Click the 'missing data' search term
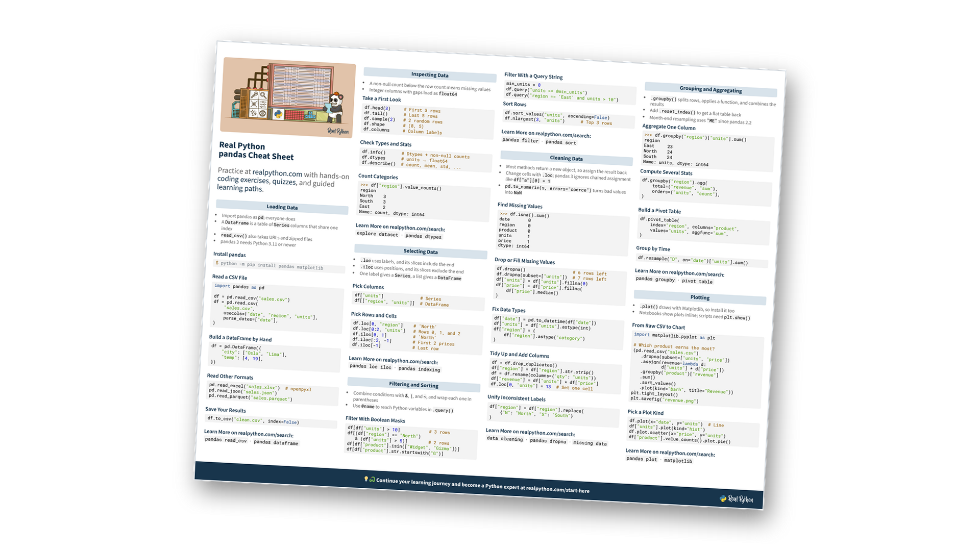Viewport: 980px width, 551px height. pyautogui.click(x=590, y=443)
